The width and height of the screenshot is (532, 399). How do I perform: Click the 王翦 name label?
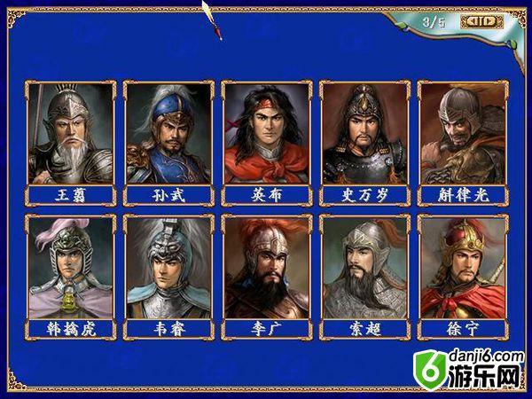pos(71,196)
